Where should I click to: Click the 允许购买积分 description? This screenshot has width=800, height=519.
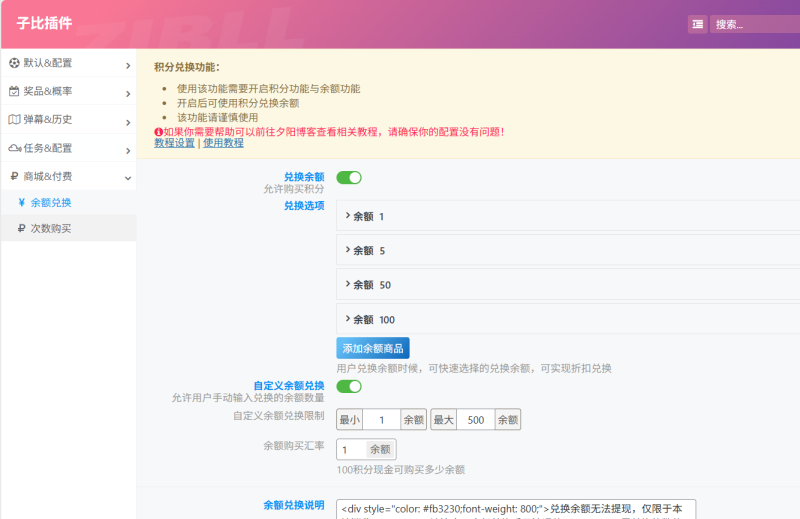[x=294, y=189]
